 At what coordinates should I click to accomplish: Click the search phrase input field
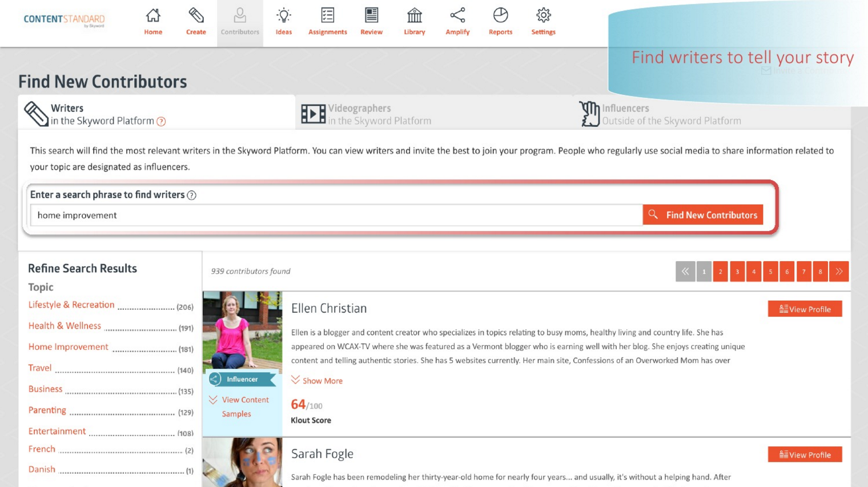click(x=336, y=215)
